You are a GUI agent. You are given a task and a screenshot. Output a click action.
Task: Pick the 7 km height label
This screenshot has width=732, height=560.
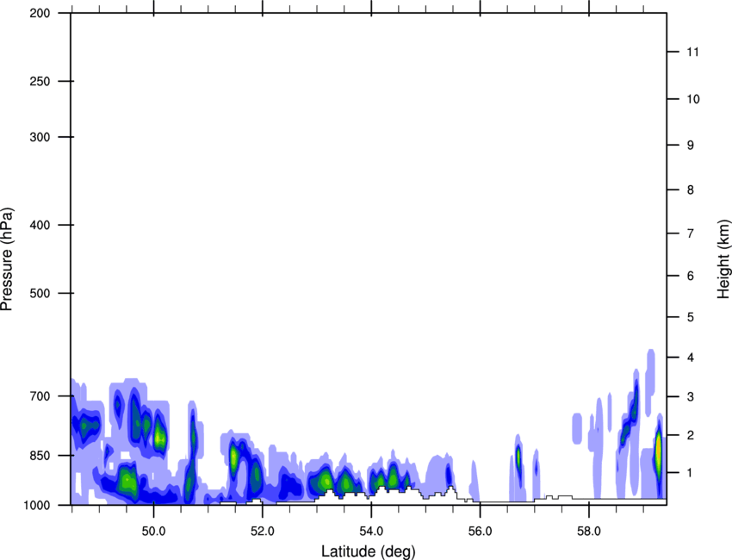pos(691,233)
